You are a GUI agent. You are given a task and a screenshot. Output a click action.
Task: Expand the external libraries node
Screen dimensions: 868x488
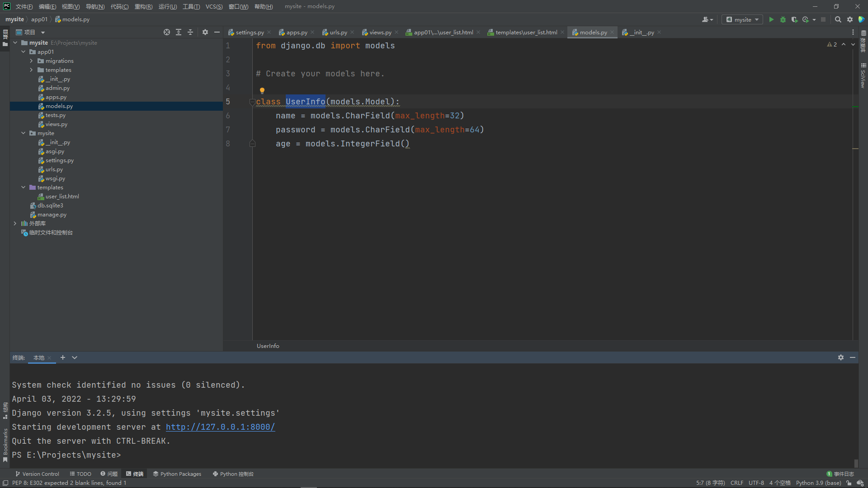pos(15,224)
